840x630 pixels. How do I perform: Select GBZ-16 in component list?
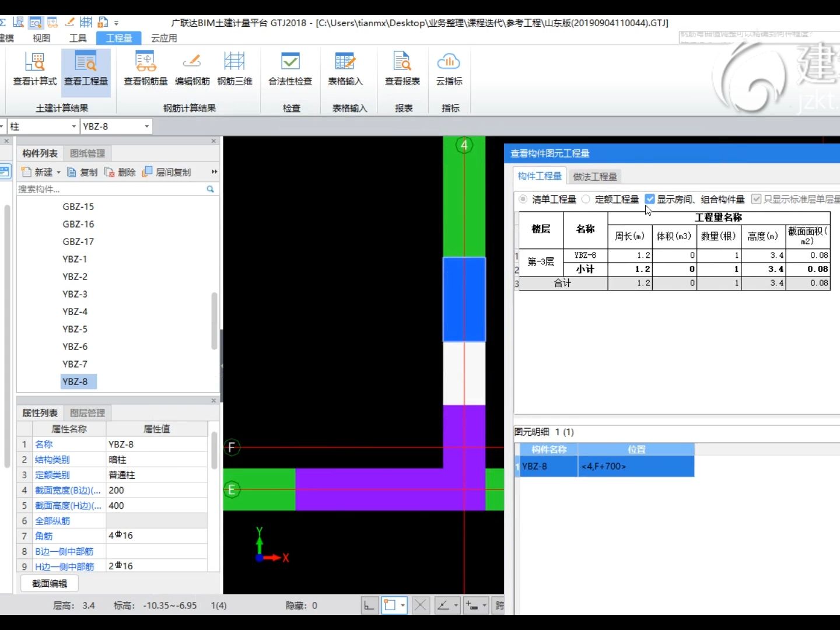tap(78, 224)
